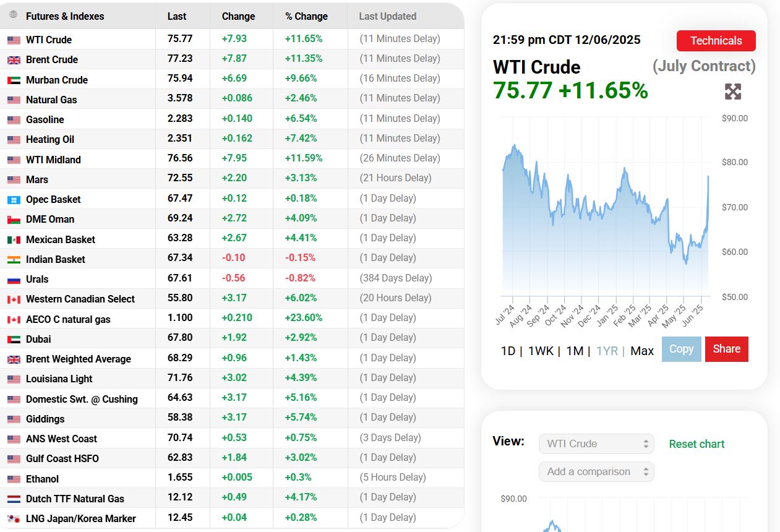This screenshot has height=532, width=780.
Task: Click the US flag beside Louisiana Light
Action: 14,379
